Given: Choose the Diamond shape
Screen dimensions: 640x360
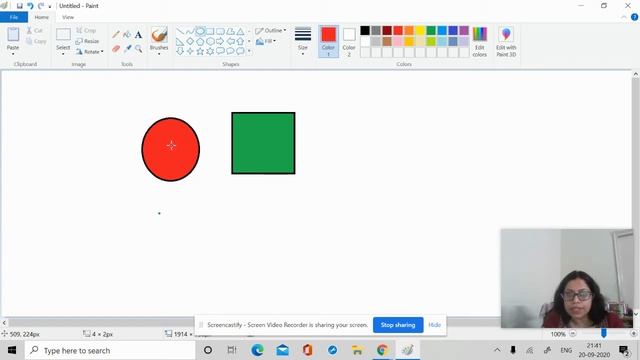Looking at the screenshot, I should pyautogui.click(x=190, y=41).
